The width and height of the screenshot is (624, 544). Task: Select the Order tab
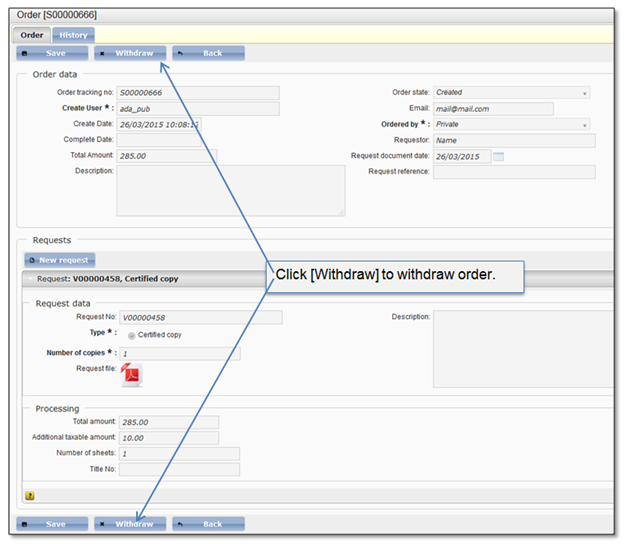[32, 35]
